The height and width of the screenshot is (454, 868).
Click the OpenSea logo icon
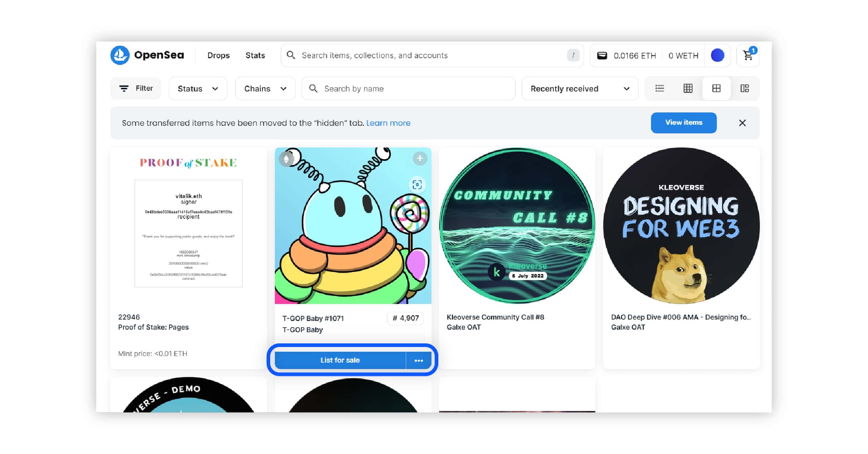coord(120,55)
